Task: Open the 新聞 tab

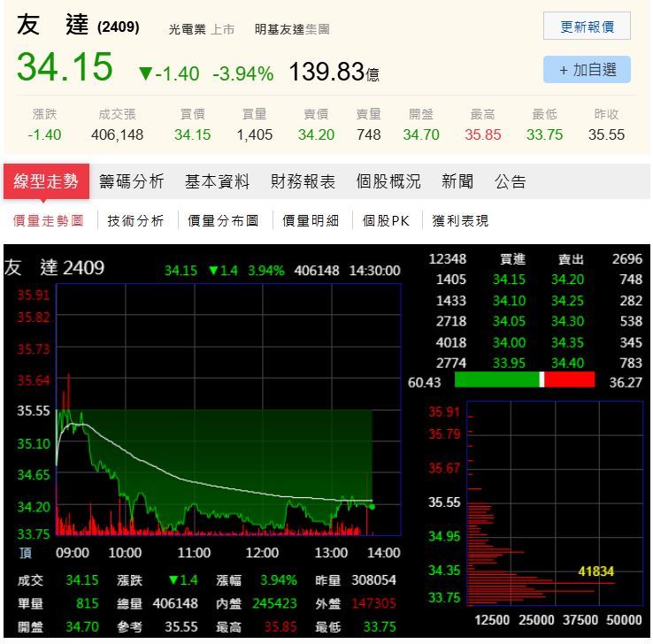Action: tap(457, 181)
